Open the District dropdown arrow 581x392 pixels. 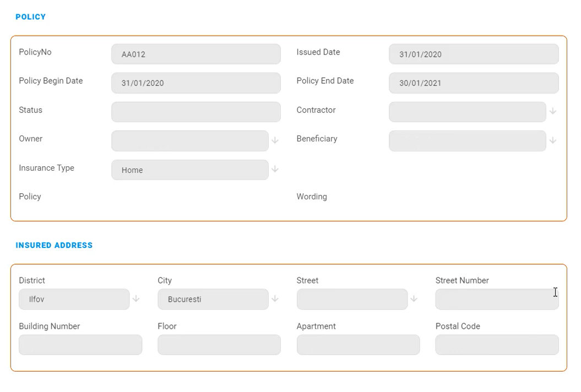[x=136, y=299]
